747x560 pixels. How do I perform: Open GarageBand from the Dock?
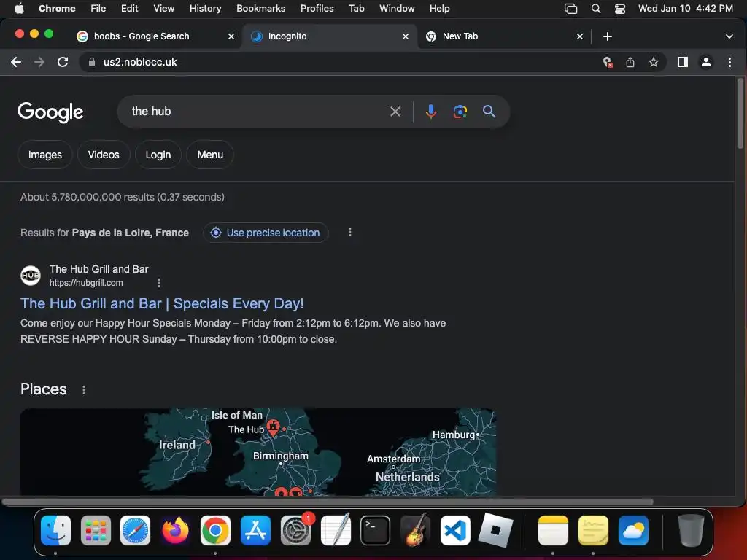click(x=415, y=530)
